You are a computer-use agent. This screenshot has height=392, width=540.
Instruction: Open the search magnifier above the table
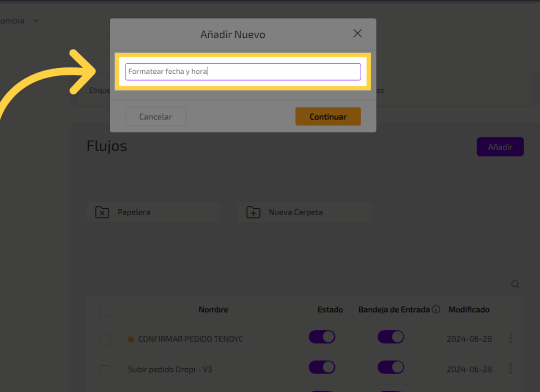click(515, 285)
